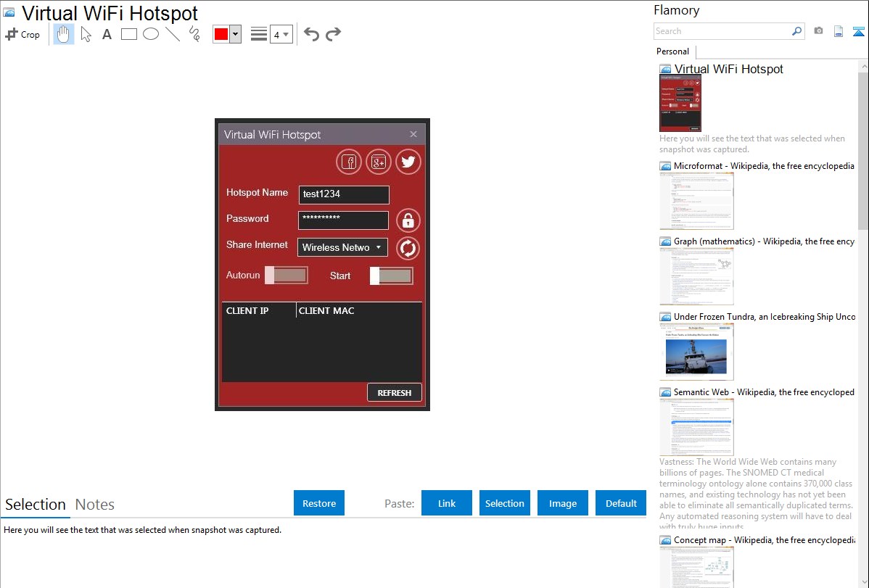Pick the straight line tool
The height and width of the screenshot is (588, 869).
[173, 34]
